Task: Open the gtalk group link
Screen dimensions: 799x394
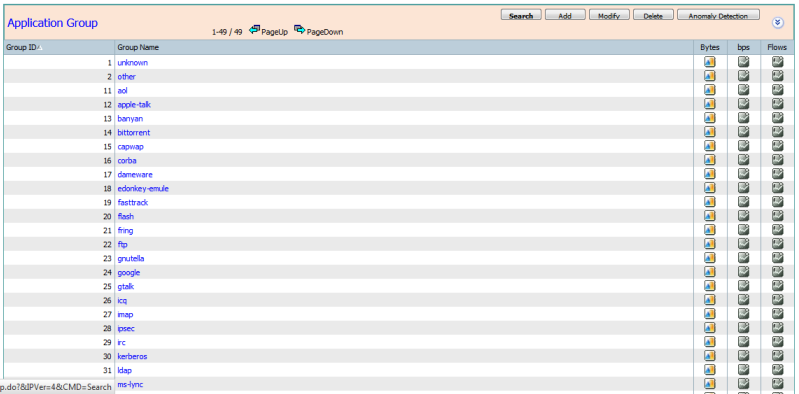Action: pos(125,286)
